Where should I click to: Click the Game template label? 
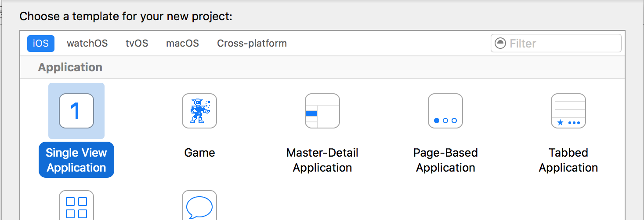[199, 153]
